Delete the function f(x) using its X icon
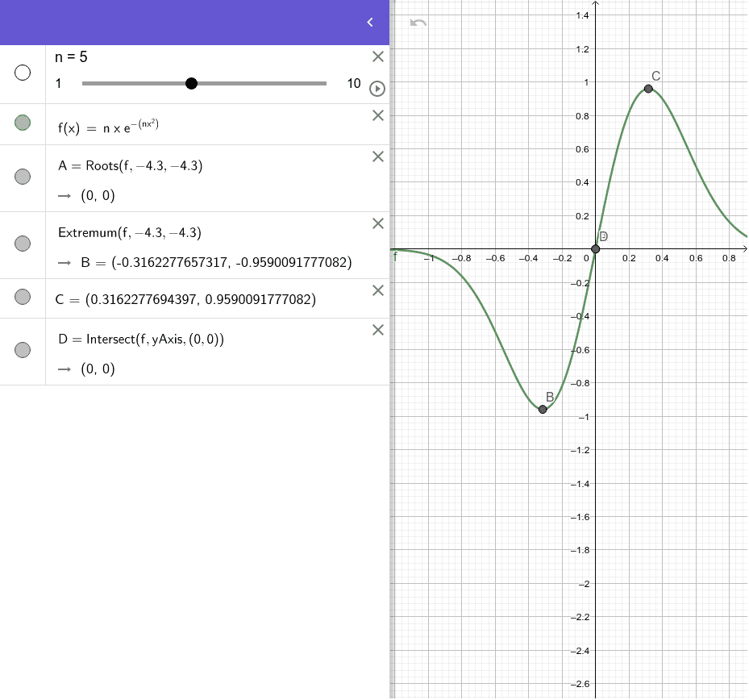This screenshot has height=700, width=749. click(x=377, y=115)
